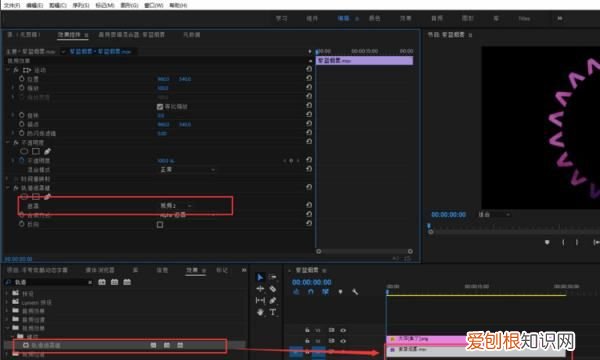Reset the Rotation parameter
600x360 pixels.
click(x=309, y=115)
